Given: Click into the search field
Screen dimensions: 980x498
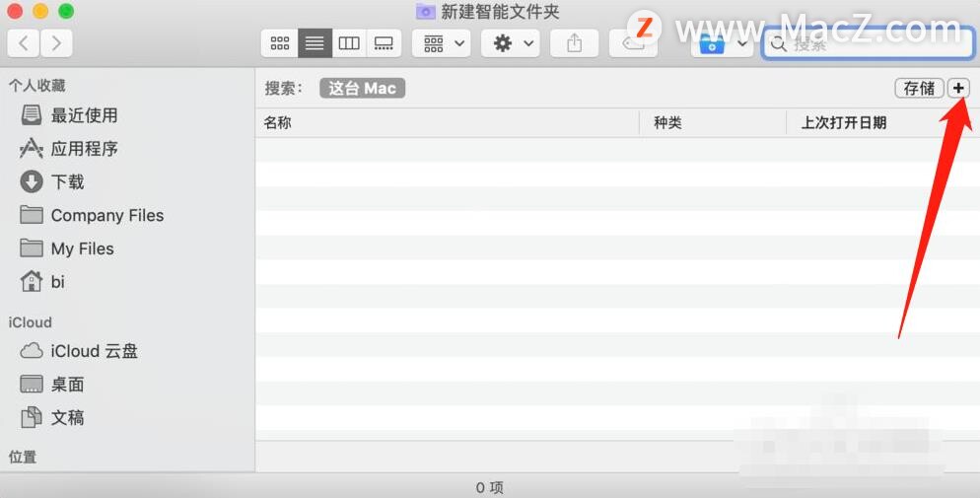Looking at the screenshot, I should [x=869, y=43].
